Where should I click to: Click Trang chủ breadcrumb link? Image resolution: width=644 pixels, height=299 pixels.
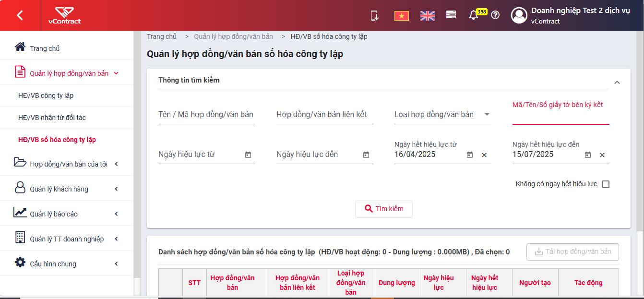click(x=162, y=36)
